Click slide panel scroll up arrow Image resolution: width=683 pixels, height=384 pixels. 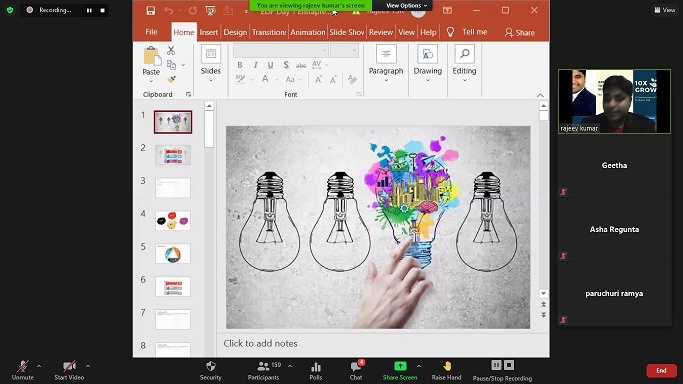pos(209,106)
